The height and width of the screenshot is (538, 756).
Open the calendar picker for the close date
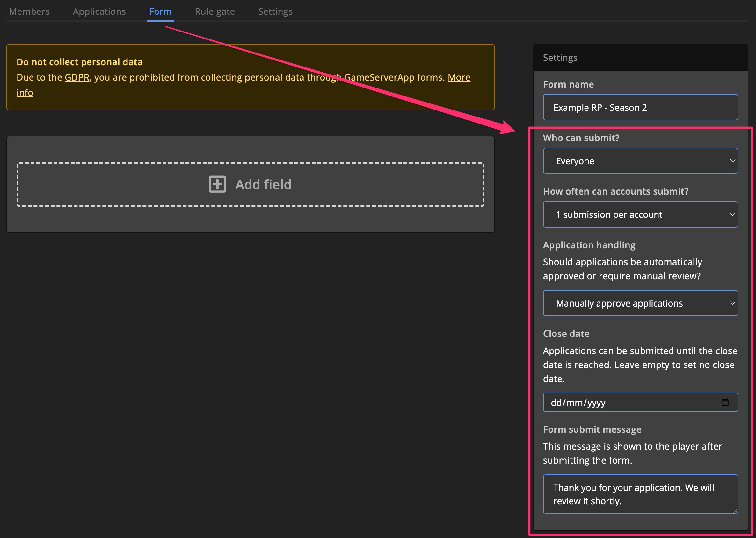tap(725, 402)
